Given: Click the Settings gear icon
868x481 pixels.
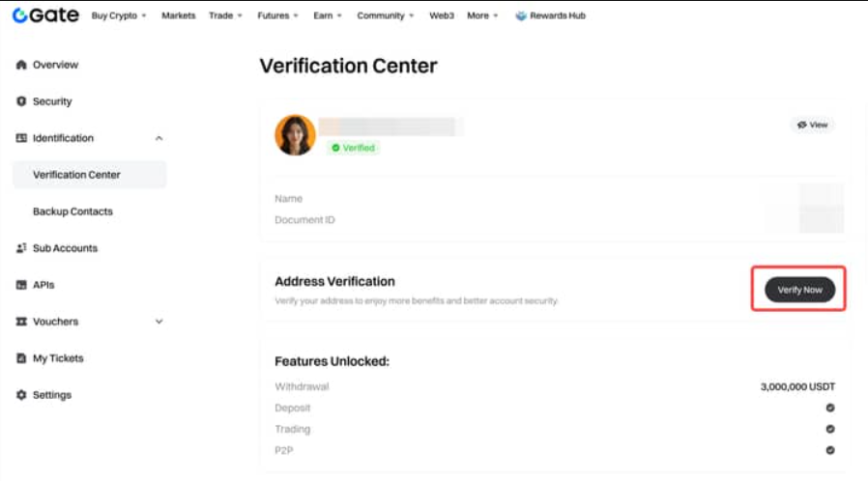Looking at the screenshot, I should (x=21, y=395).
